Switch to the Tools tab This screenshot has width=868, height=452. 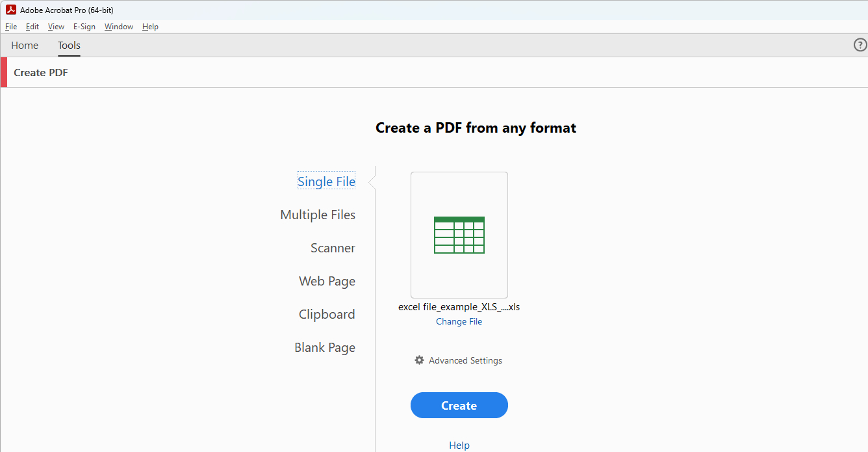click(x=69, y=46)
